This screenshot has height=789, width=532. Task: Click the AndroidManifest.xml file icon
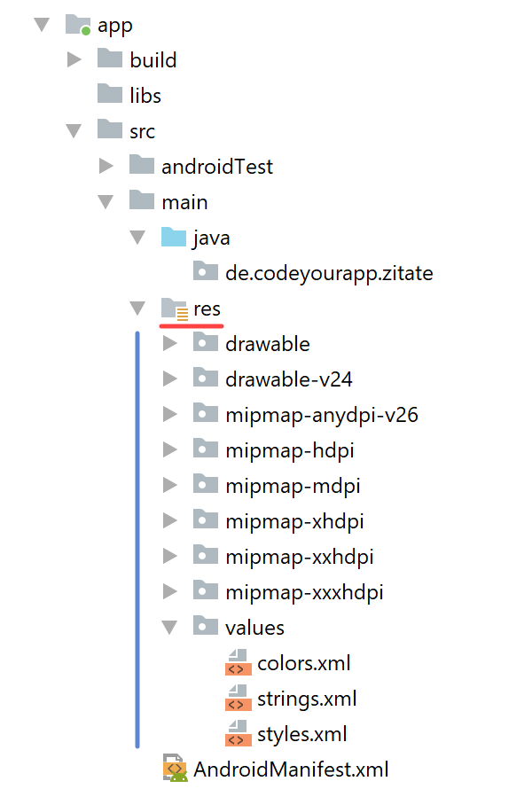(176, 768)
